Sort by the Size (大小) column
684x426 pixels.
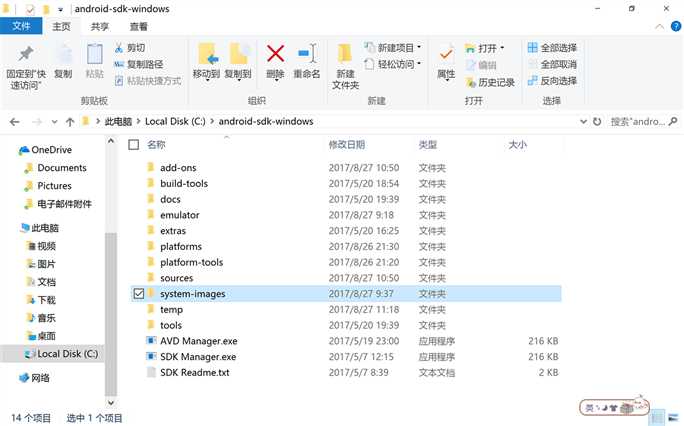(517, 145)
